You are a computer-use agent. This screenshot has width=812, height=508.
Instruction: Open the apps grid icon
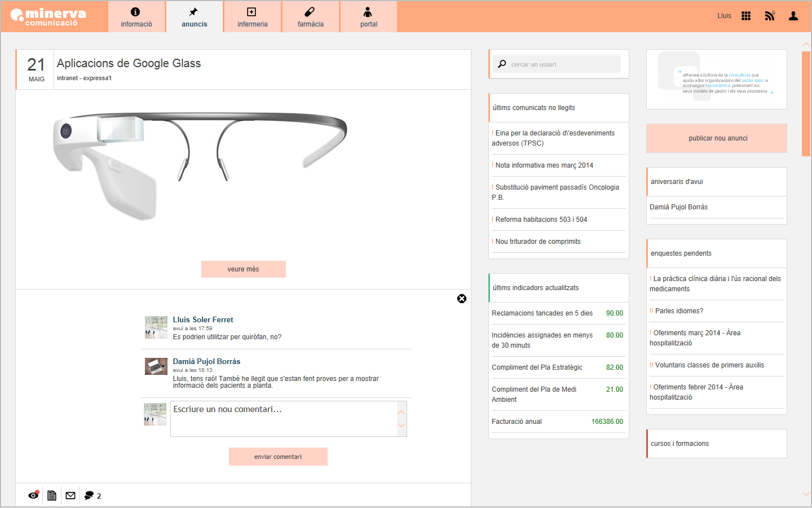tap(746, 16)
